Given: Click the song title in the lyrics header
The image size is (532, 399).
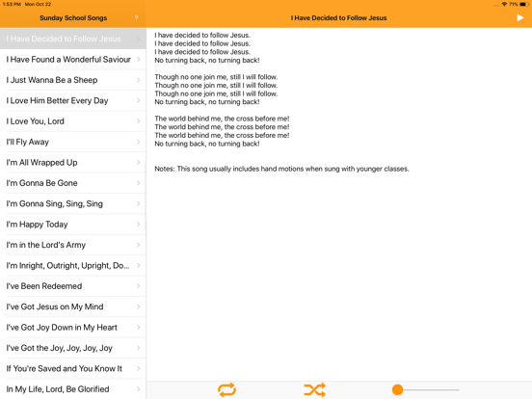Looking at the screenshot, I should [338, 18].
